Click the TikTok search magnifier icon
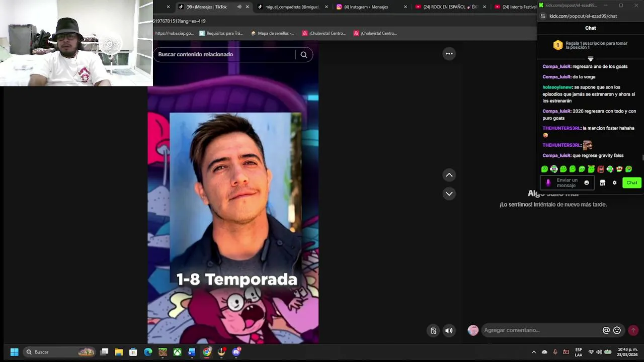Viewport: 644px width, 362px height. tap(304, 55)
